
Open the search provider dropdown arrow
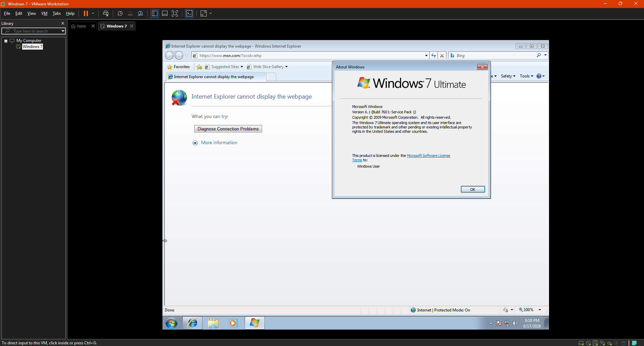[x=545, y=55]
